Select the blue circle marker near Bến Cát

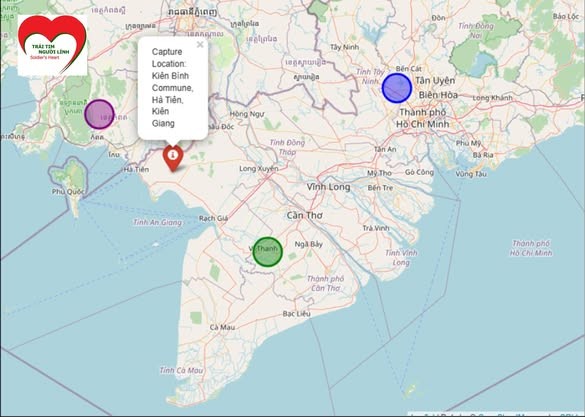coord(397,88)
